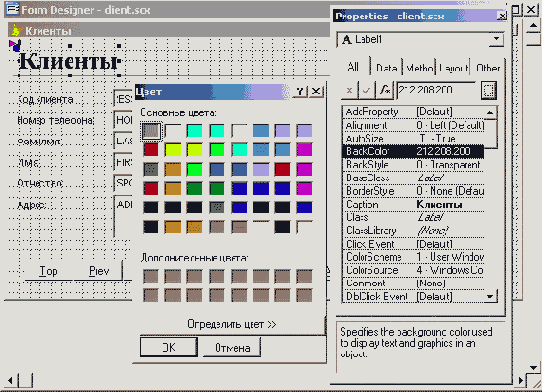Viewport: 542px width, 392px height.
Task: Select the BorderStyle property row
Action: (x=413, y=191)
